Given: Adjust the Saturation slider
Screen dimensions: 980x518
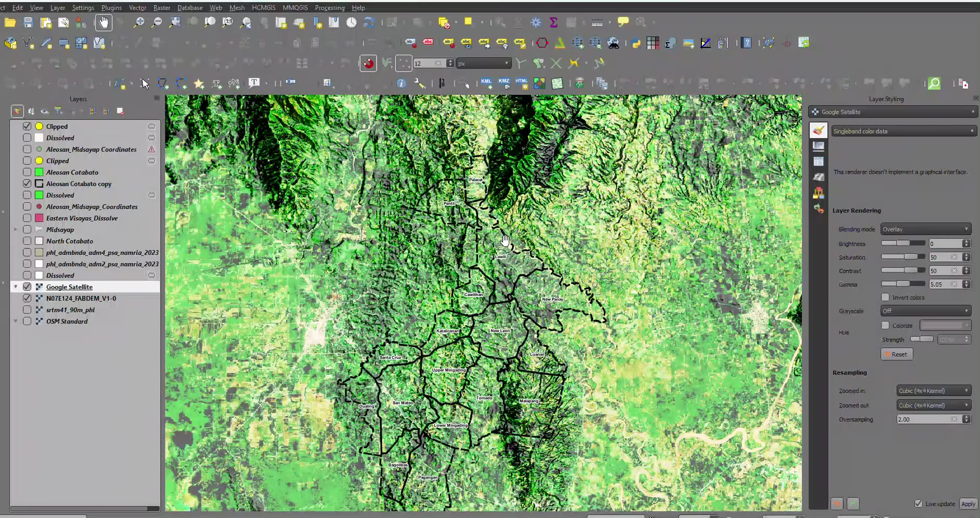Looking at the screenshot, I should [x=902, y=257].
